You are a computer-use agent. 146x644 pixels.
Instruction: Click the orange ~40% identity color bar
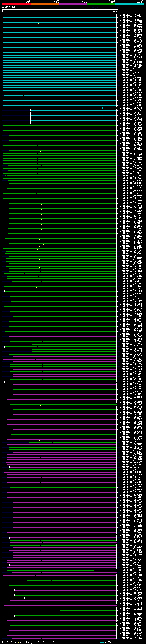[x=45, y=4]
